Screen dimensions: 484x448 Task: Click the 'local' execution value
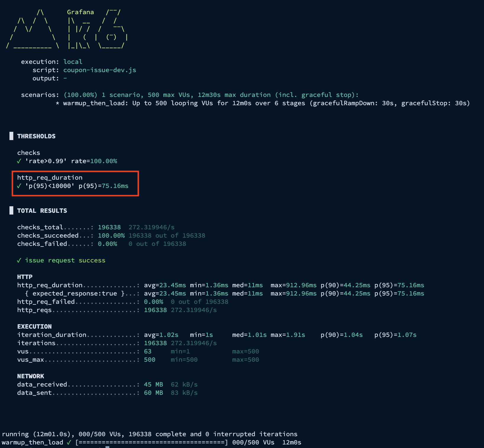[x=73, y=62]
